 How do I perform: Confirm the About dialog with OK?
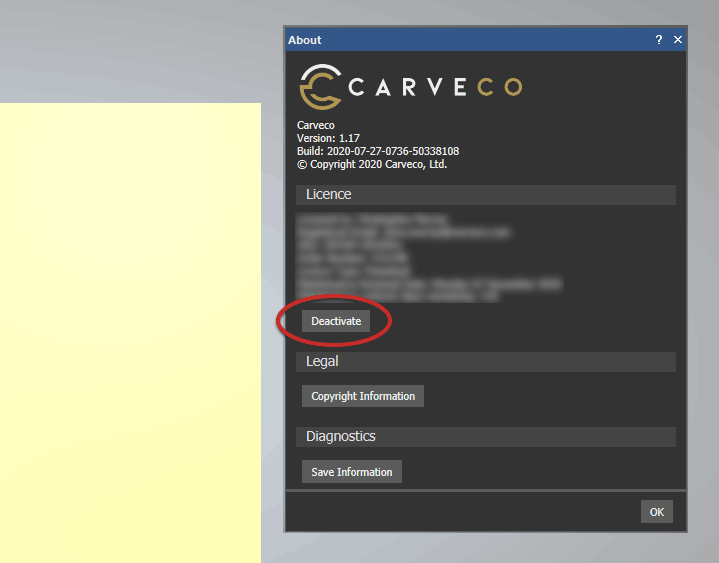pyautogui.click(x=656, y=512)
